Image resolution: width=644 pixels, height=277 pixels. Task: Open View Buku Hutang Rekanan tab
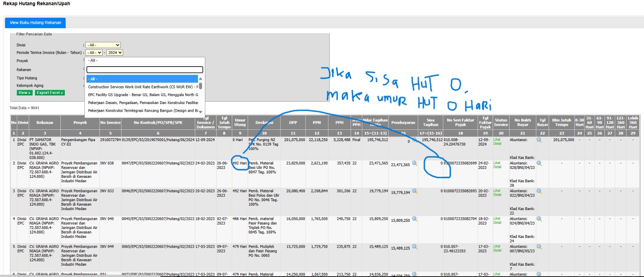click(x=35, y=23)
